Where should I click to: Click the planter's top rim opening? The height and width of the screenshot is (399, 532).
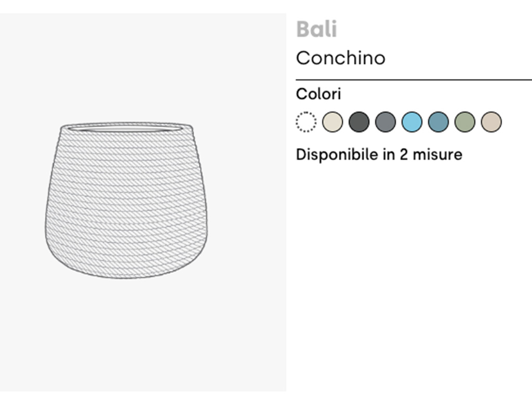coord(126,127)
